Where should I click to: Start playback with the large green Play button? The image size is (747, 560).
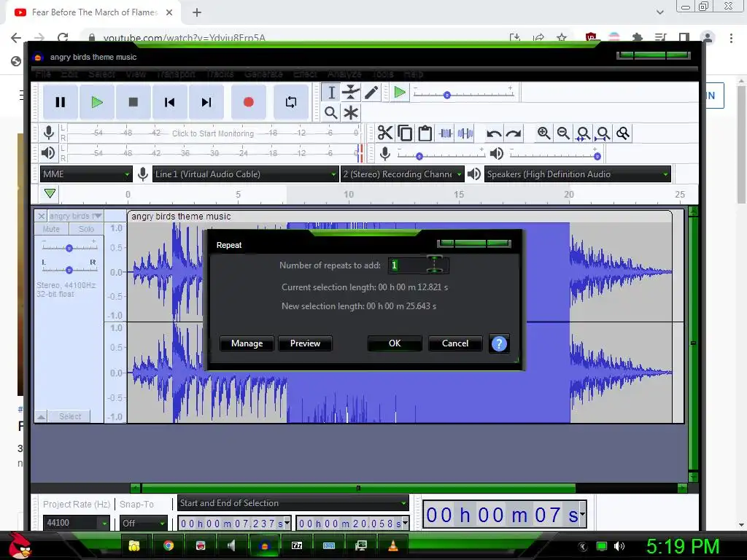(97, 102)
